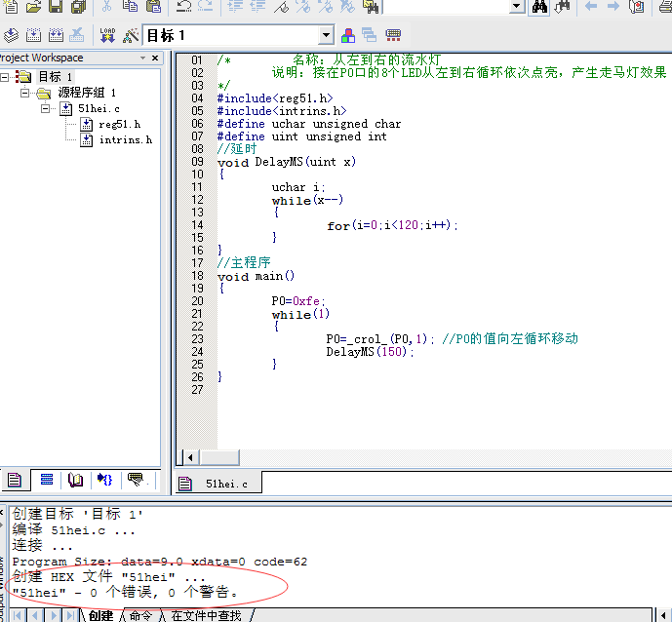Toggle bookmark on the current line
The height and width of the screenshot is (622, 672).
pyautogui.click(x=281, y=6)
